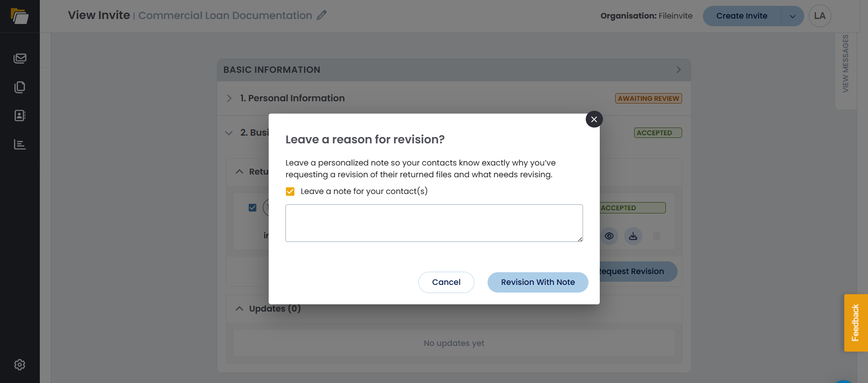Click the revision note text area
This screenshot has height=383, width=868.
pos(434,223)
